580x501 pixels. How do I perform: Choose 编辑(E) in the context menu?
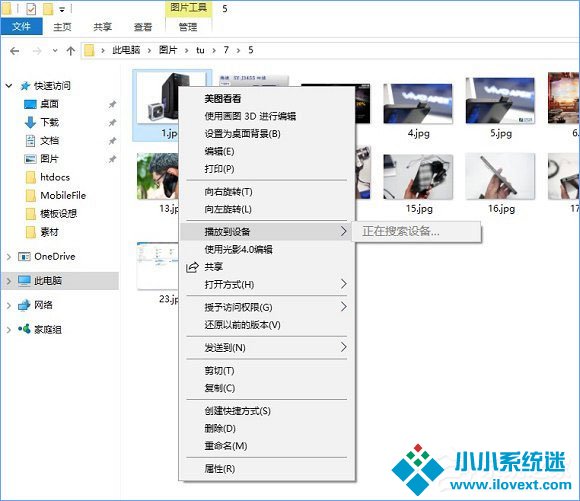[266, 151]
